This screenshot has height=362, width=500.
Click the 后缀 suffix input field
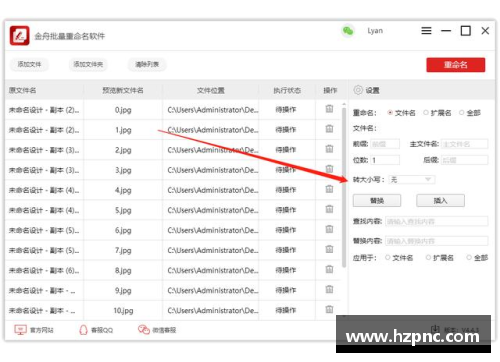click(x=464, y=160)
